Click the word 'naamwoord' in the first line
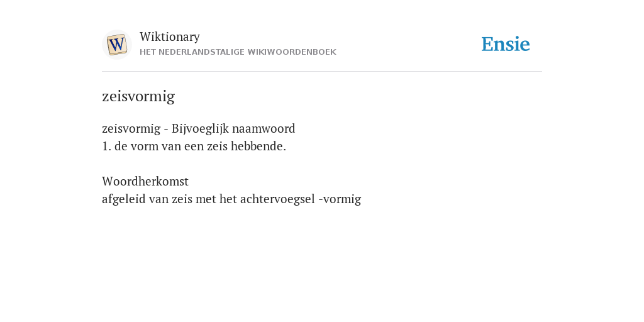 [264, 128]
